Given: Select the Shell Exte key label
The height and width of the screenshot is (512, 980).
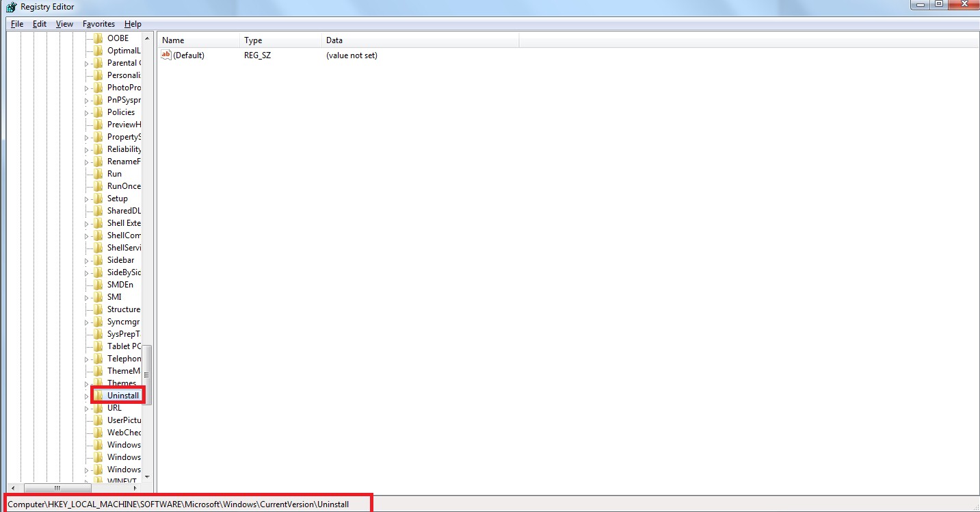Looking at the screenshot, I should point(124,223).
